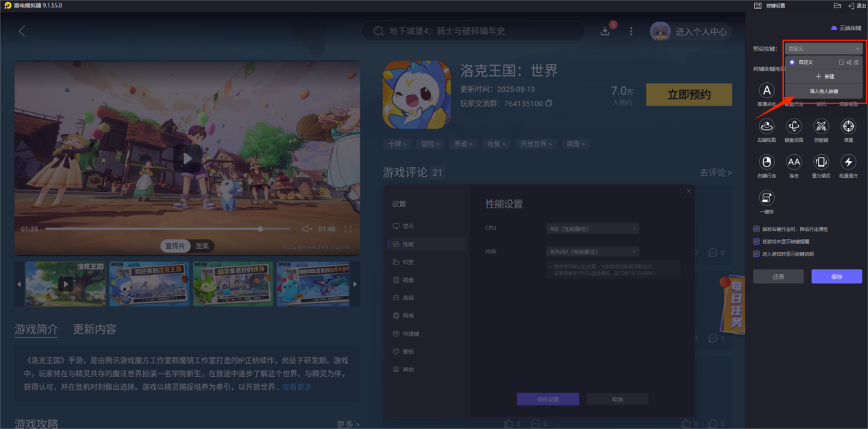
Task: Click the 还原 reset button
Action: point(778,276)
